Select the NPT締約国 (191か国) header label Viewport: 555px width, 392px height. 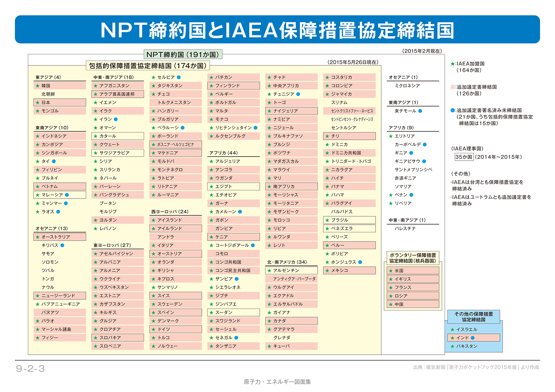[x=183, y=54]
